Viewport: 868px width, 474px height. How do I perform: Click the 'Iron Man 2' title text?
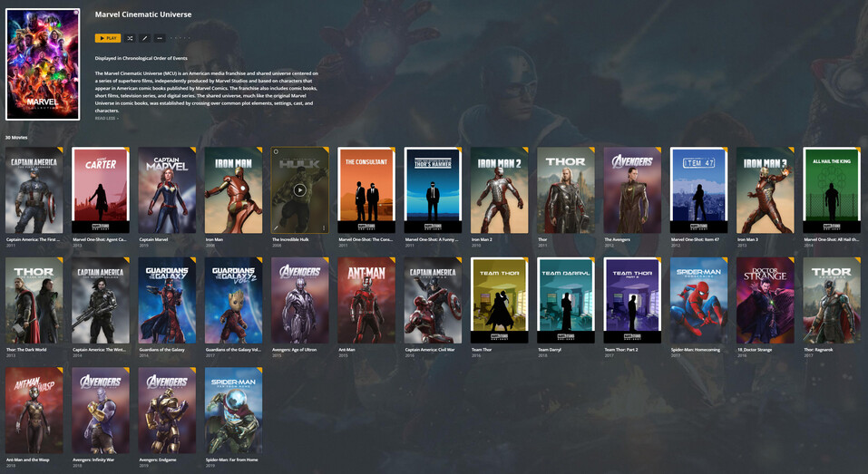481,239
